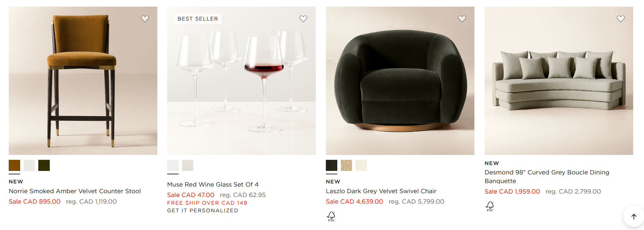Screen dimensions: 644x230
Task: Click the heart on the Desmond Banquette
Action: tap(621, 19)
